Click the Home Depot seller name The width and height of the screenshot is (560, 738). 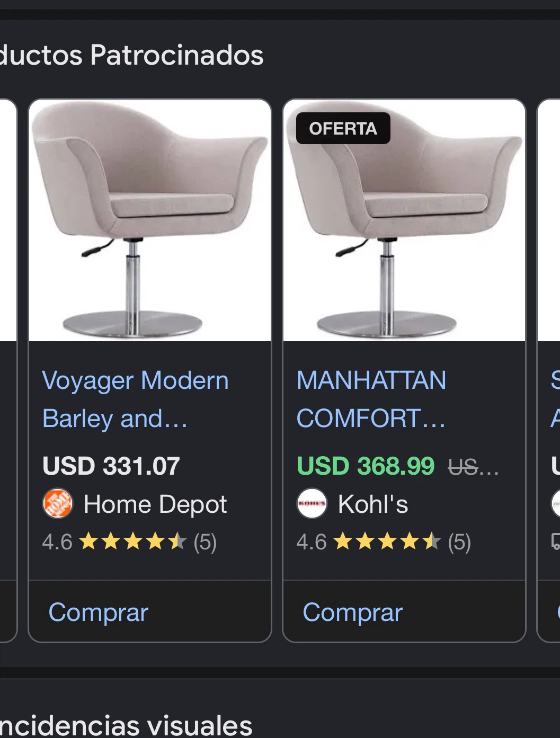pyautogui.click(x=155, y=504)
